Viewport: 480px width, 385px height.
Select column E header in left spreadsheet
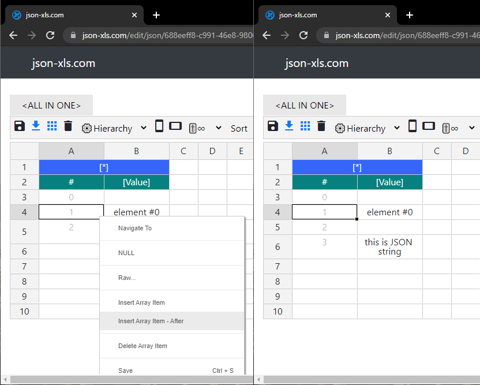click(241, 151)
